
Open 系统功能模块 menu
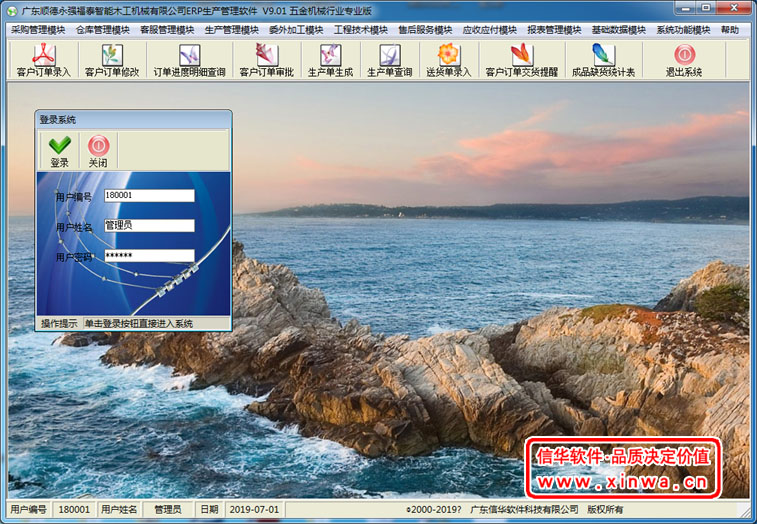tap(683, 30)
